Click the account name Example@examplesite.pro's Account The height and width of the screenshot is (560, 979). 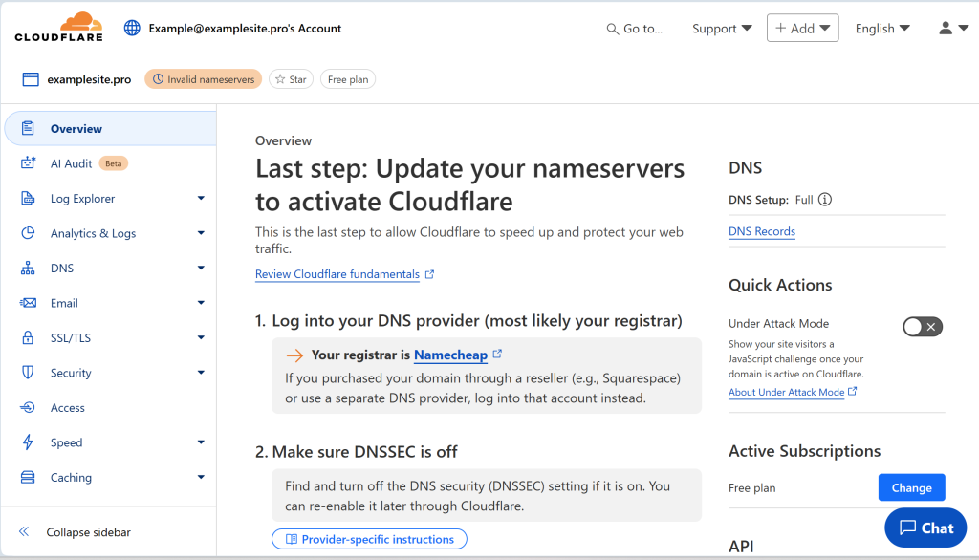pos(245,28)
